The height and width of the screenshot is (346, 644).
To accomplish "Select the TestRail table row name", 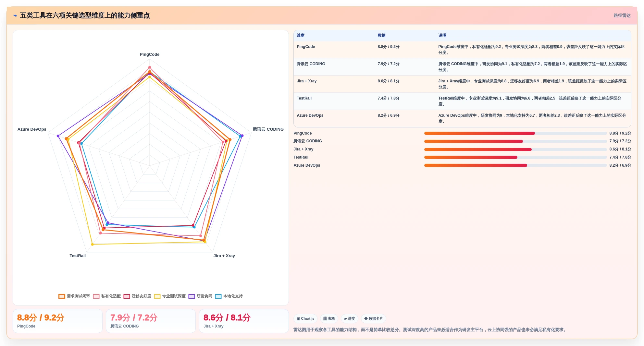I will click(x=304, y=98).
